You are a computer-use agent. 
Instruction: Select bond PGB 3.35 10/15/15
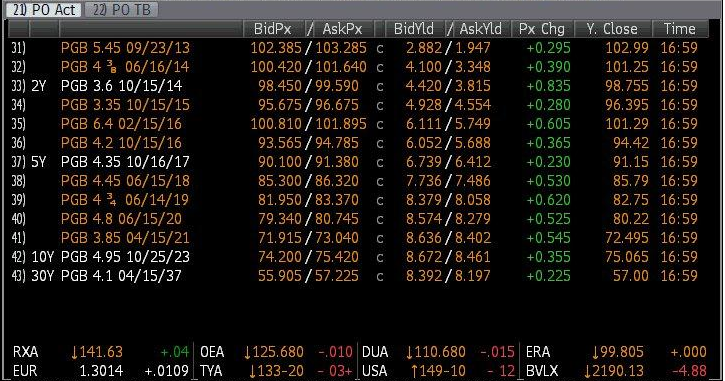pyautogui.click(x=125, y=104)
